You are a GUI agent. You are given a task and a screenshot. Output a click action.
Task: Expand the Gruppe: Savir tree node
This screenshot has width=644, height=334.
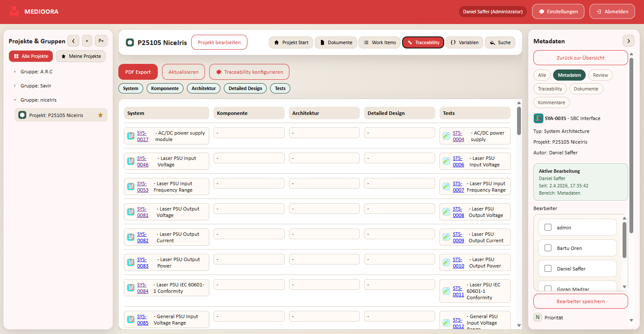15,86
